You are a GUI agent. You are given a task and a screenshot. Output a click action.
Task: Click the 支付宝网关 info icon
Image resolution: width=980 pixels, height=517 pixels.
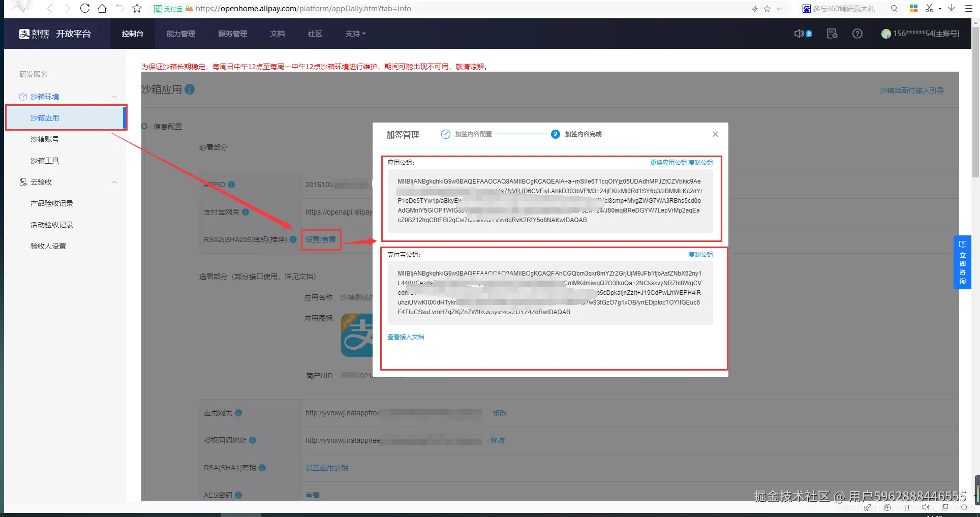coord(246,212)
